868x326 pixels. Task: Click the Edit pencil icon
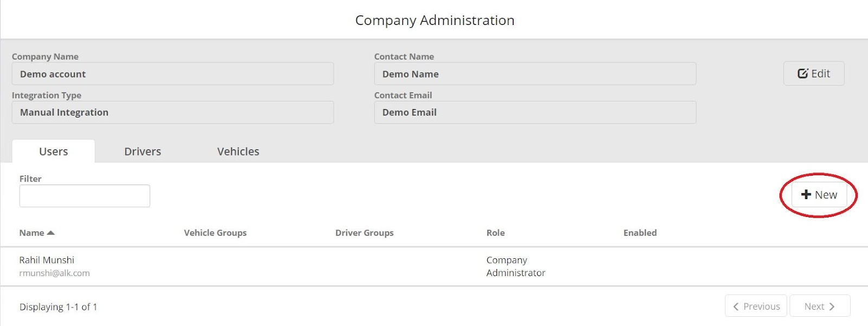click(803, 74)
